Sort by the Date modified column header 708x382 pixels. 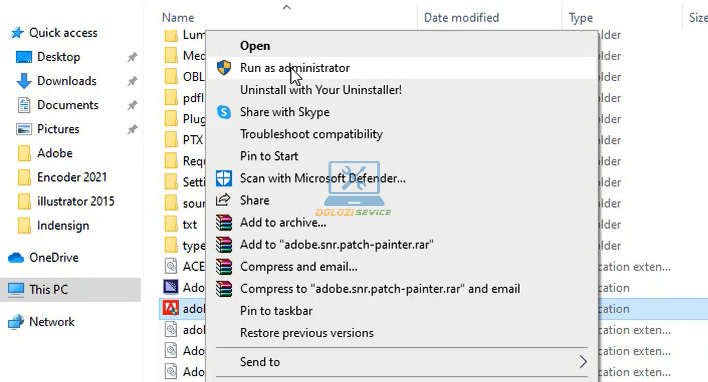461,18
